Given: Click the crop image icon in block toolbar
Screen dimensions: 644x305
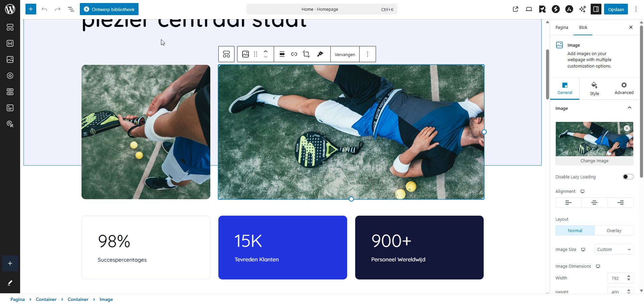Looking at the screenshot, I should 306,54.
